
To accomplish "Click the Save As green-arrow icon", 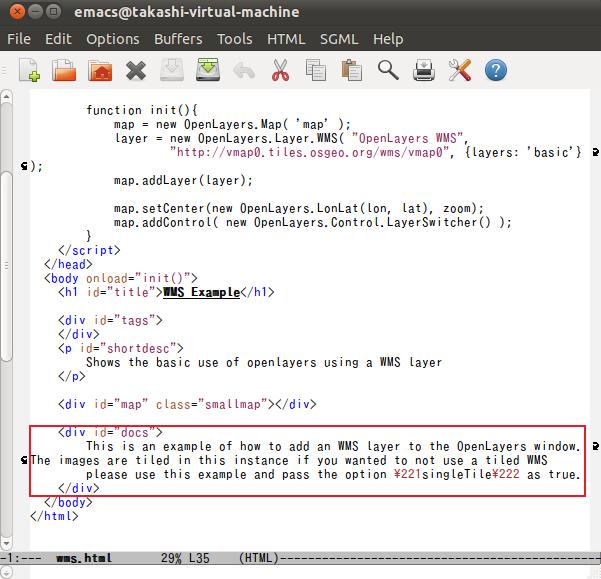I will pos(208,70).
